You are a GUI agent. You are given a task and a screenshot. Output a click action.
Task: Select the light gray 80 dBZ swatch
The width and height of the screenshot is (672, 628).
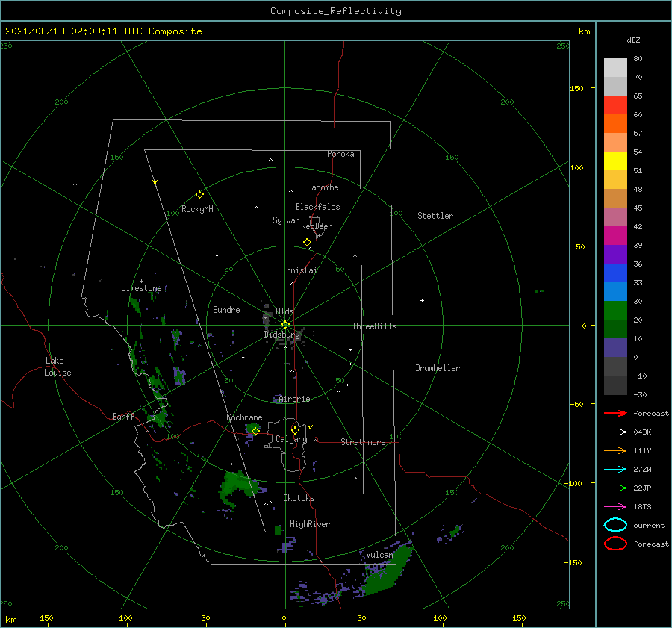tap(615, 68)
